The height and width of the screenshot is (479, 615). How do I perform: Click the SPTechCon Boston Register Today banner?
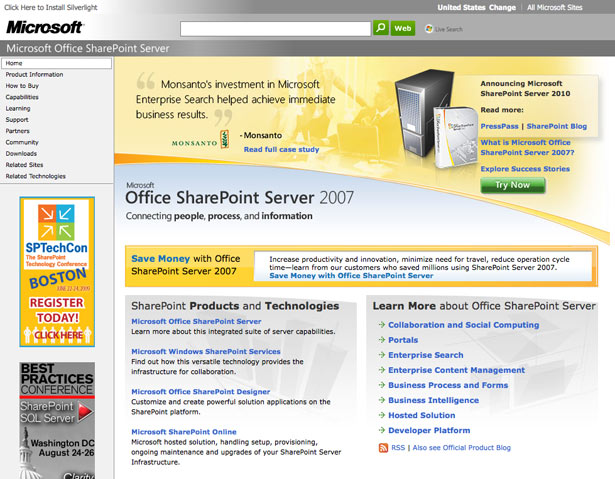click(57, 272)
